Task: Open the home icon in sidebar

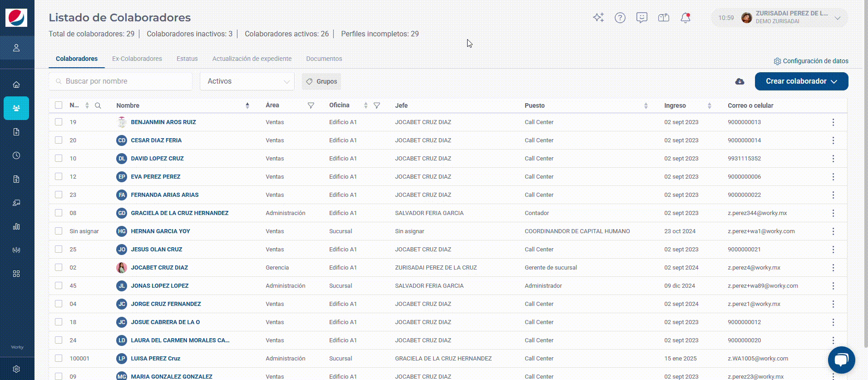Action: [x=16, y=85]
